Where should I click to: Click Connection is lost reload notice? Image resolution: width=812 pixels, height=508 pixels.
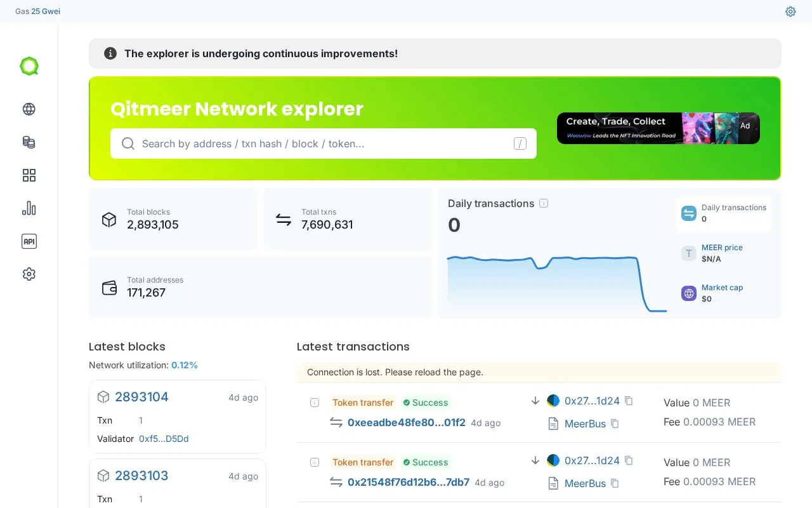point(539,372)
